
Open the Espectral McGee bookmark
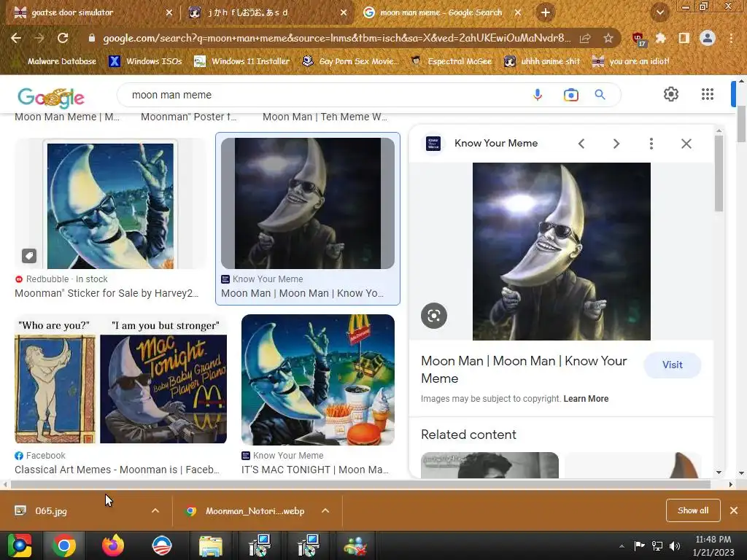[452, 61]
